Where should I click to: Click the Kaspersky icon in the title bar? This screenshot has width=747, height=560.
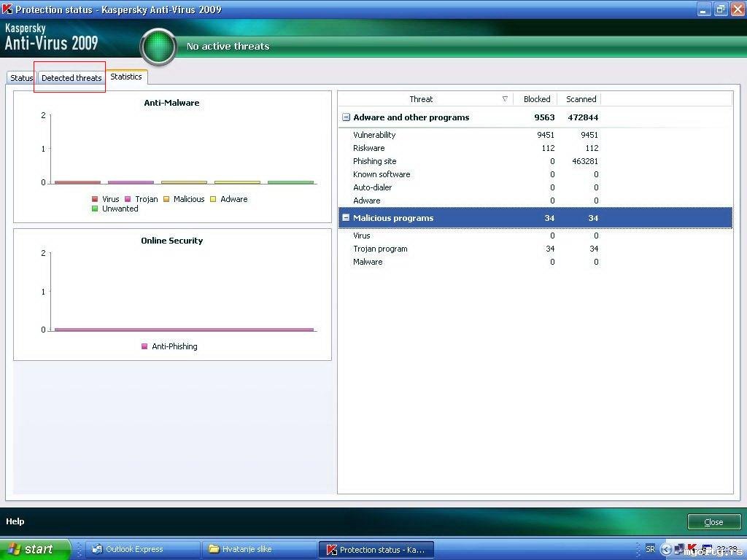8,9
